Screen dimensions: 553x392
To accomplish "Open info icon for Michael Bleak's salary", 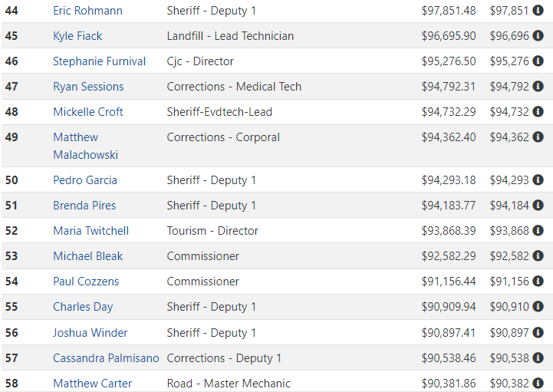I will tap(538, 255).
